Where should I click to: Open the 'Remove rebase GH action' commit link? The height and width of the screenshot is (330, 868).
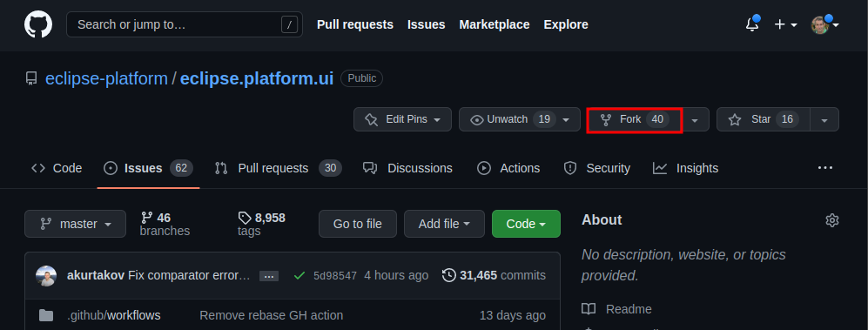(272, 315)
